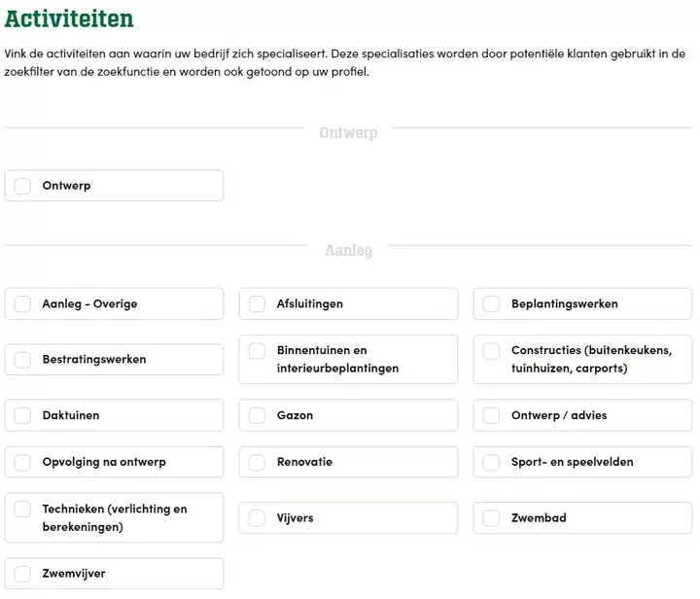
Task: Click the Activiteiten page heading
Action: 69,18
